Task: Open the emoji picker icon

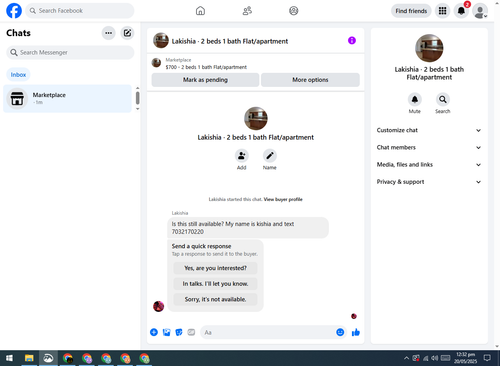Action: [340, 332]
